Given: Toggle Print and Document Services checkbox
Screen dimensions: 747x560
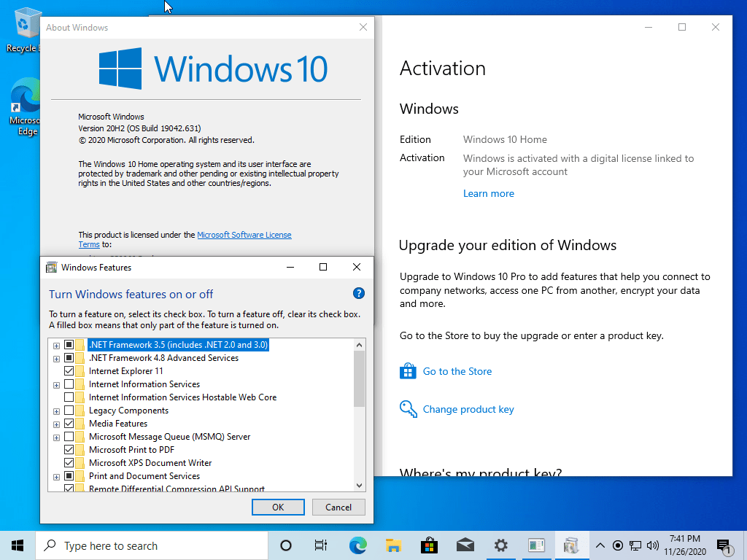Looking at the screenshot, I should point(69,475).
